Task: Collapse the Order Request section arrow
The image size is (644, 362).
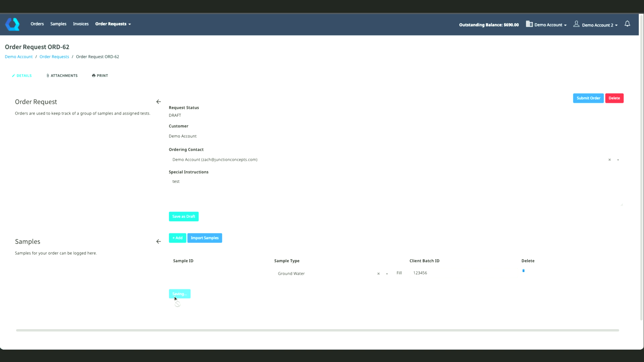Action: [x=159, y=102]
